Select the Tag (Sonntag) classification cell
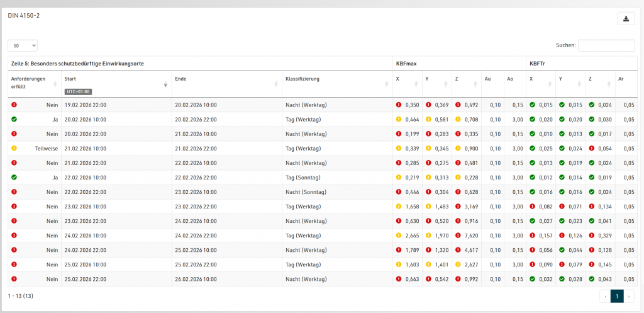Viewport: 644px width, 313px height. [303, 178]
